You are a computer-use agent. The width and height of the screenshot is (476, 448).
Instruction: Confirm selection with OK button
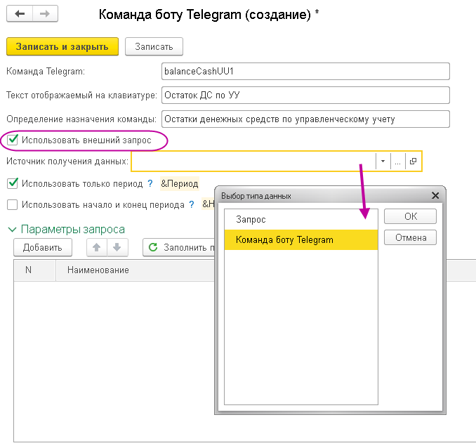pos(410,216)
